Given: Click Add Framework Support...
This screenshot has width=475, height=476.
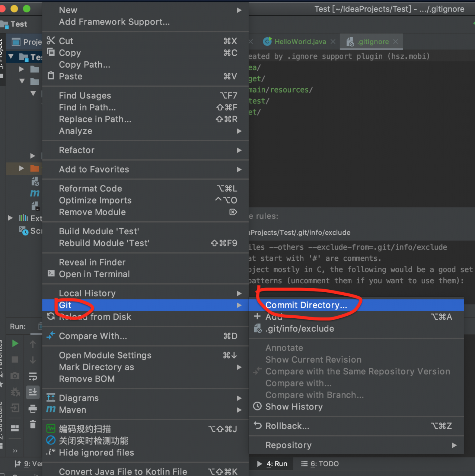Looking at the screenshot, I should coord(145,22).
